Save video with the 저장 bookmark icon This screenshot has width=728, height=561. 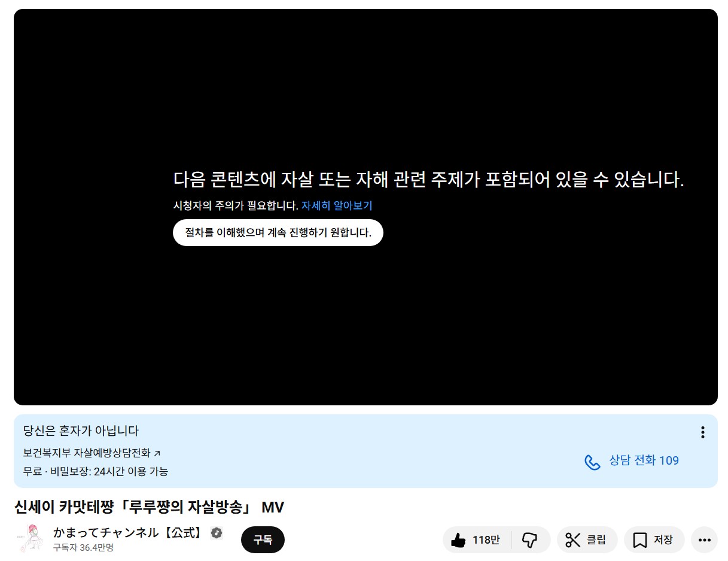[x=640, y=540]
